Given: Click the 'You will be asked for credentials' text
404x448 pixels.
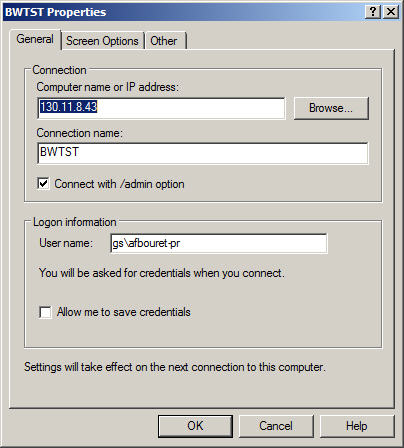Looking at the screenshot, I should coord(162,273).
